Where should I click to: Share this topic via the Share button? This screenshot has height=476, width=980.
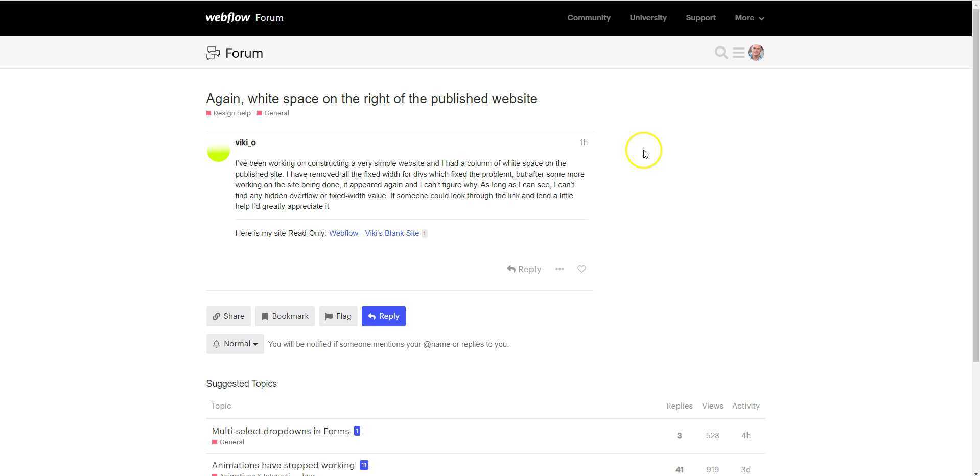(228, 316)
